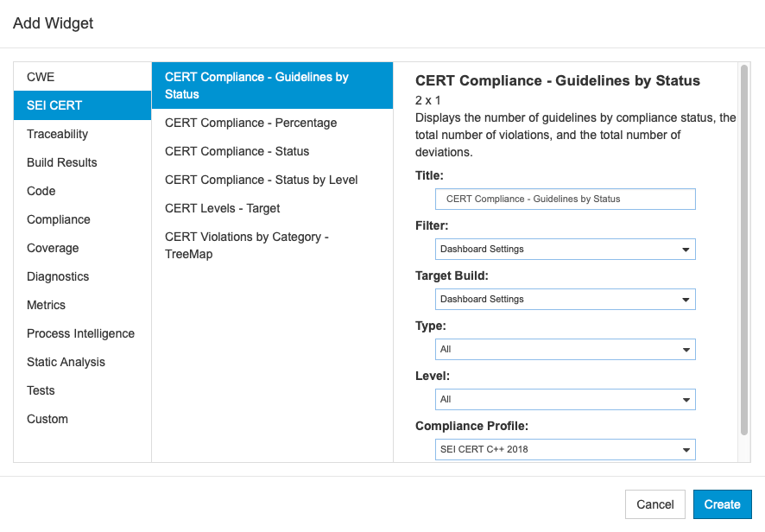Image resolution: width=765 pixels, height=532 pixels.
Task: Click the widget settings vertical scrollbar
Action: click(744, 250)
